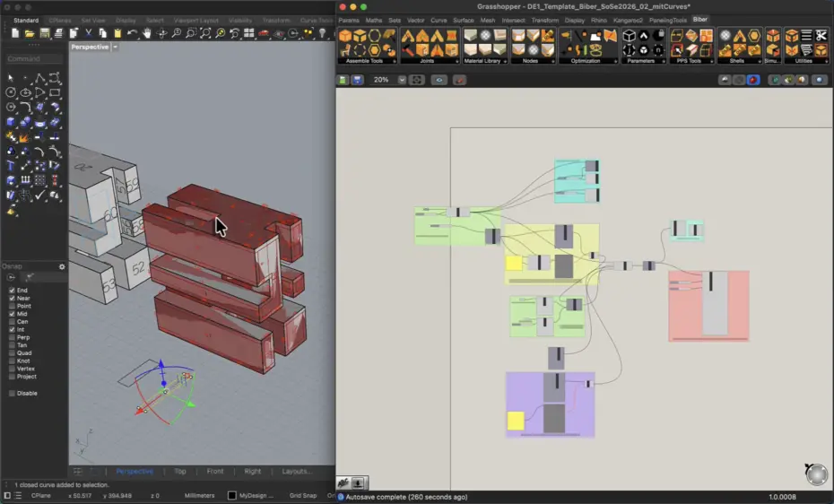834x504 pixels.
Task: Click the red car render icon
Action: pos(264,33)
